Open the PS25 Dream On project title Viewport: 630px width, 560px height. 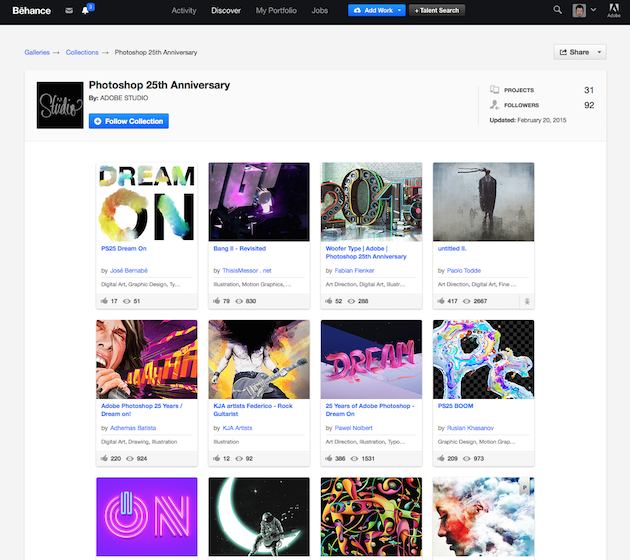pyautogui.click(x=124, y=249)
